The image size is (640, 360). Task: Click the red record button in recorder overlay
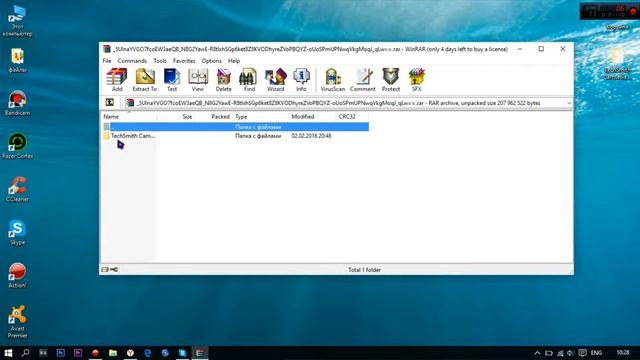pos(633,12)
